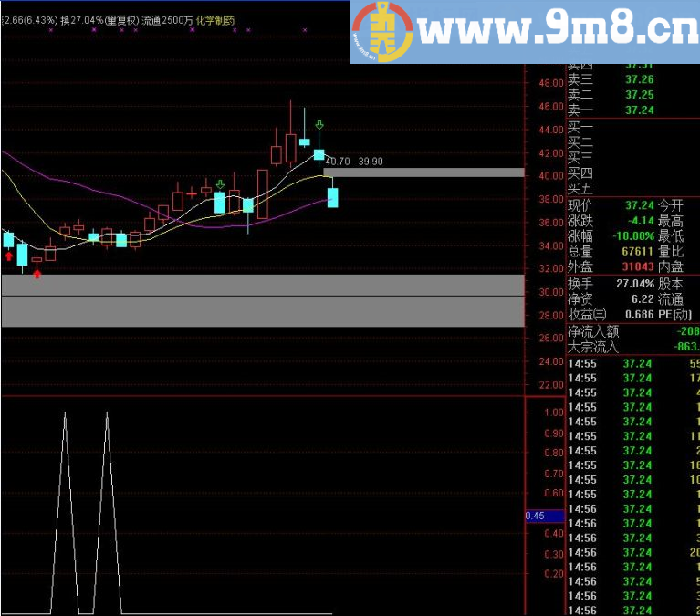The height and width of the screenshot is (616, 700).
Task: Click the wide gray support zone near 30.00
Action: (263, 300)
